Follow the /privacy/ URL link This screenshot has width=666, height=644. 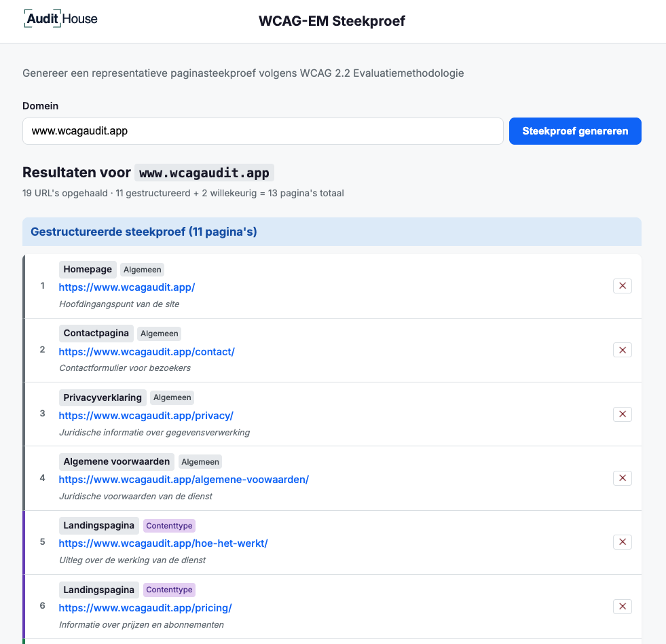pos(146,416)
